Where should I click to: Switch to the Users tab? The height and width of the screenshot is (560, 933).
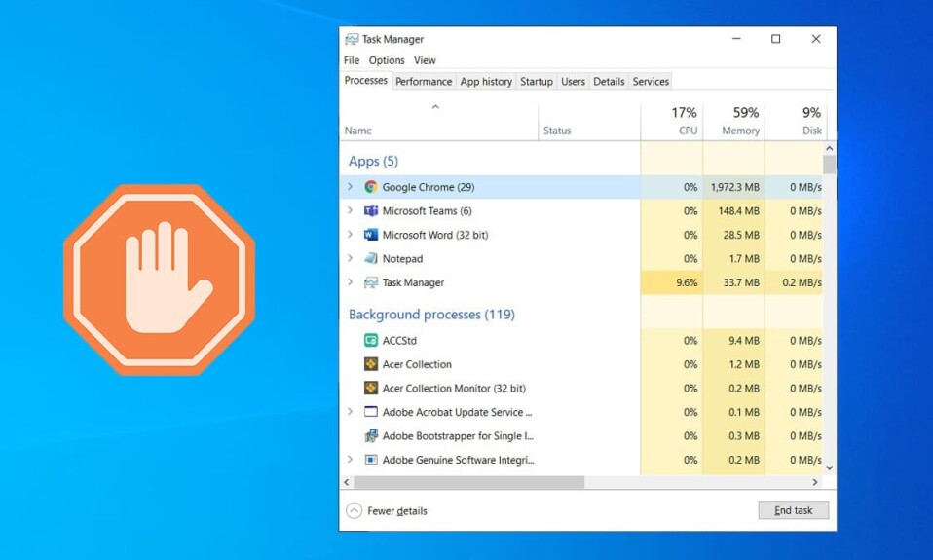pos(573,82)
